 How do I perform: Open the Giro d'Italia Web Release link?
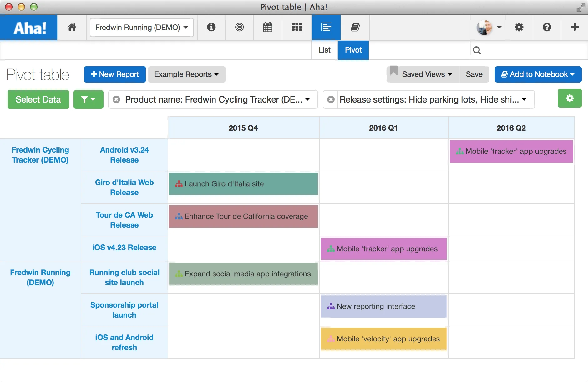pyautogui.click(x=124, y=187)
